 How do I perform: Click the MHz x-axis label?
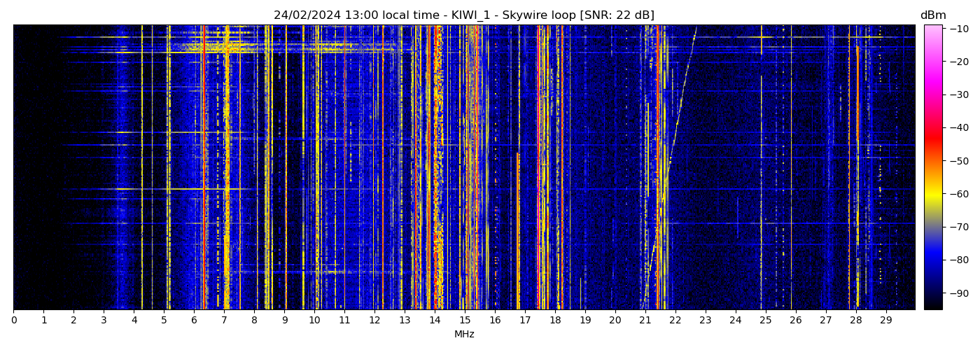464,335
